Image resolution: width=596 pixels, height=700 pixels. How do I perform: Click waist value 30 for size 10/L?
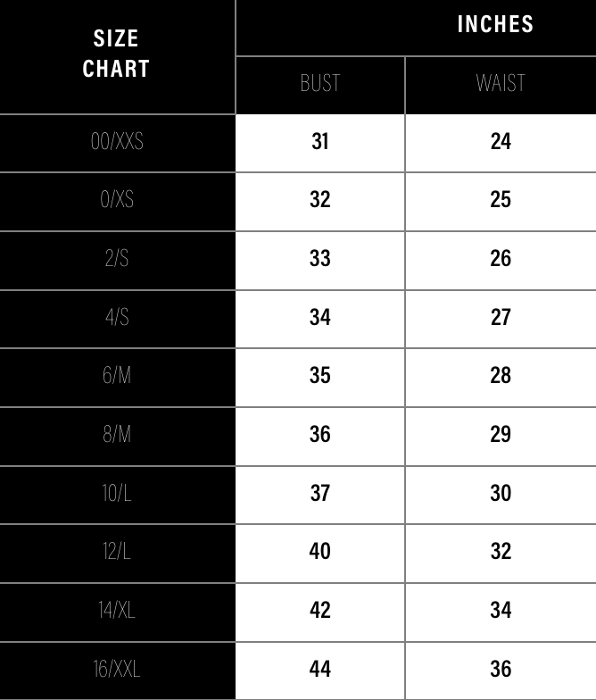click(x=501, y=493)
